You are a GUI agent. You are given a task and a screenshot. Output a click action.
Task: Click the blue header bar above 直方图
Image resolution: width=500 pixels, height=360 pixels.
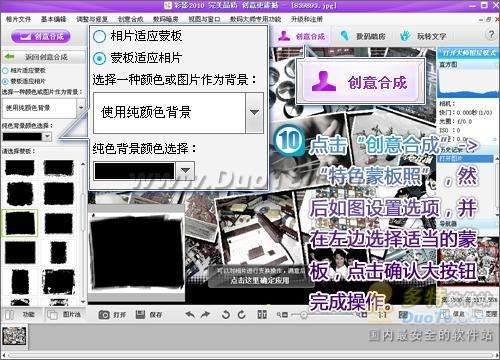468,53
